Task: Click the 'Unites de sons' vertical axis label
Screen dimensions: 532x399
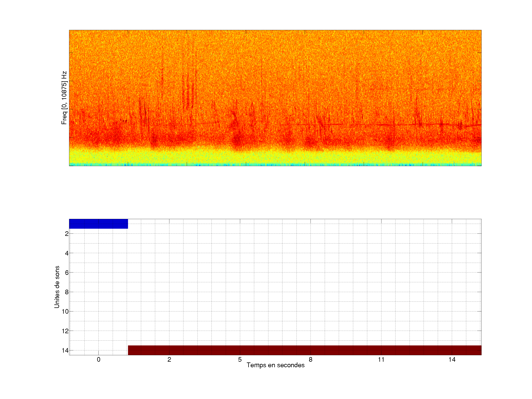Action: pyautogui.click(x=57, y=287)
